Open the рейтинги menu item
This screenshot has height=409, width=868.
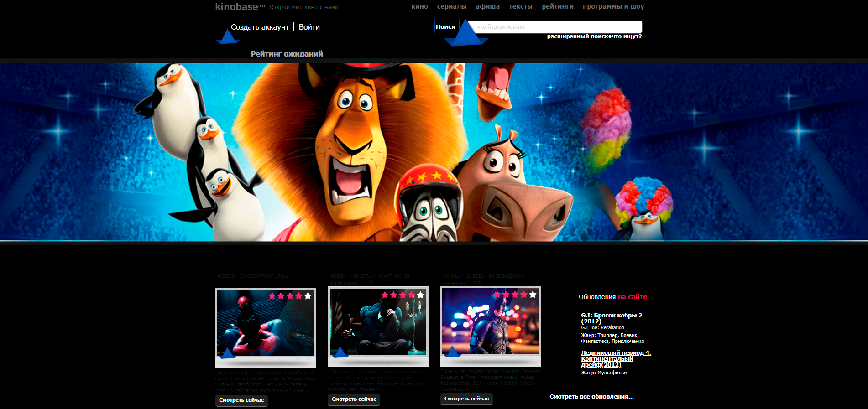pyautogui.click(x=557, y=6)
